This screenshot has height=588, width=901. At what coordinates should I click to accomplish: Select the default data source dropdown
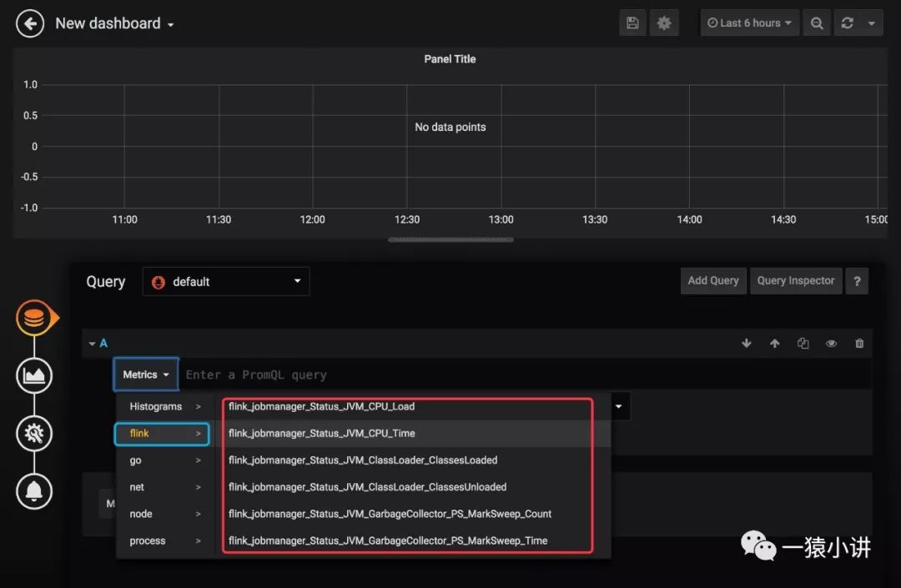[x=226, y=281]
